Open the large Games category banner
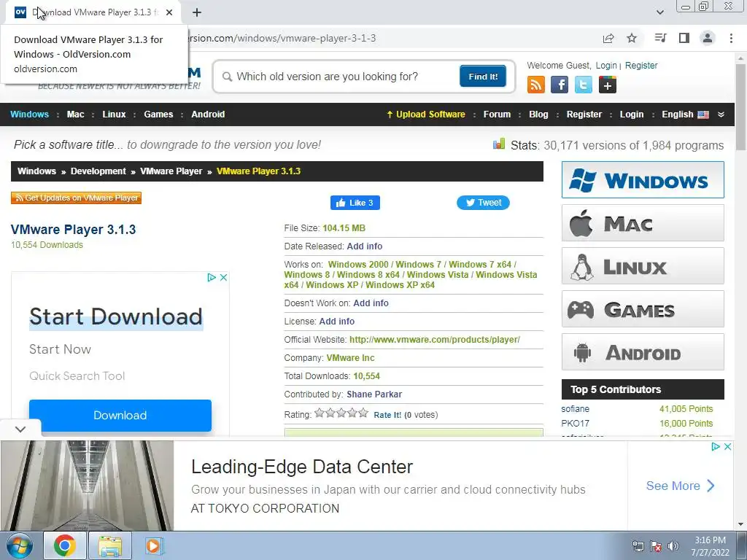The image size is (747, 560). pos(643,309)
